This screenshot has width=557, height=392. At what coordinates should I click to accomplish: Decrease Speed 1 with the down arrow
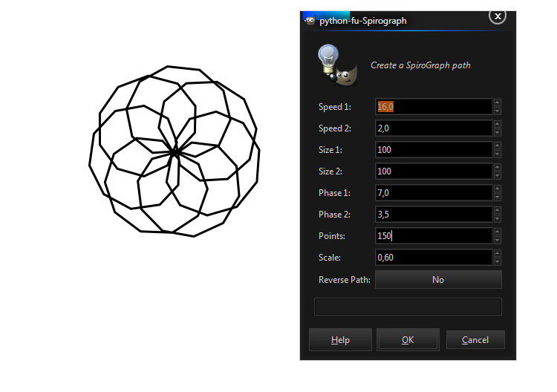(498, 111)
